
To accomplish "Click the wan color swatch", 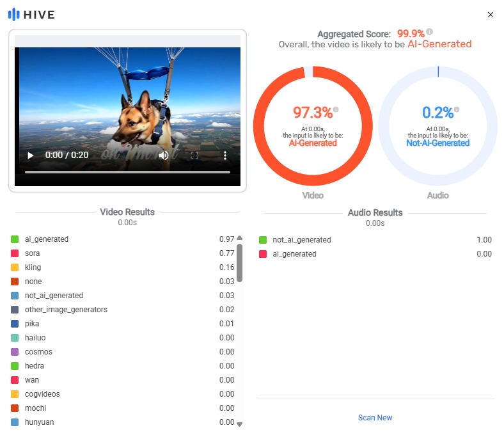I will (15, 380).
